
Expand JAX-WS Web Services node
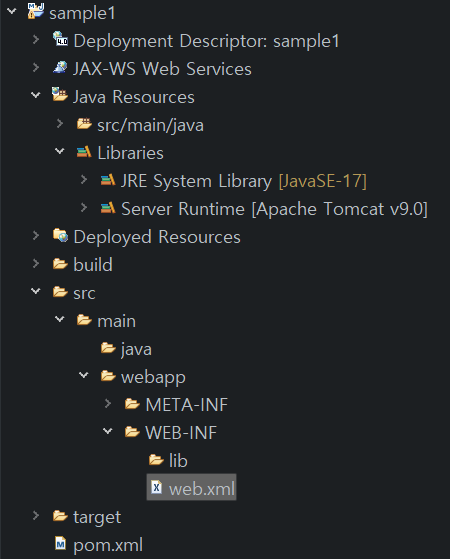click(x=36, y=67)
